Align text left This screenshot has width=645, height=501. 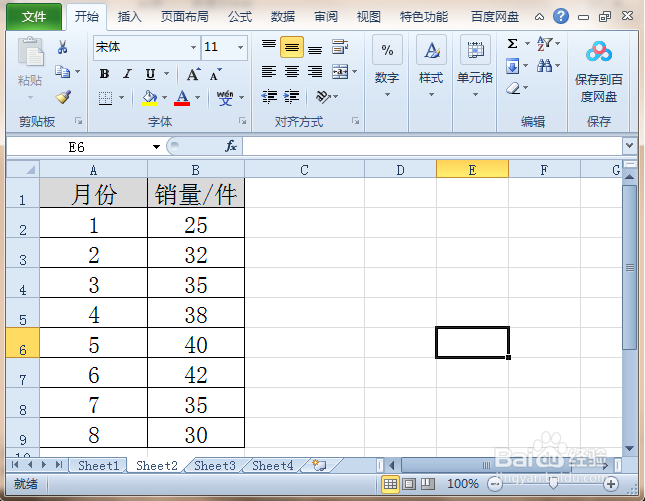click(269, 72)
